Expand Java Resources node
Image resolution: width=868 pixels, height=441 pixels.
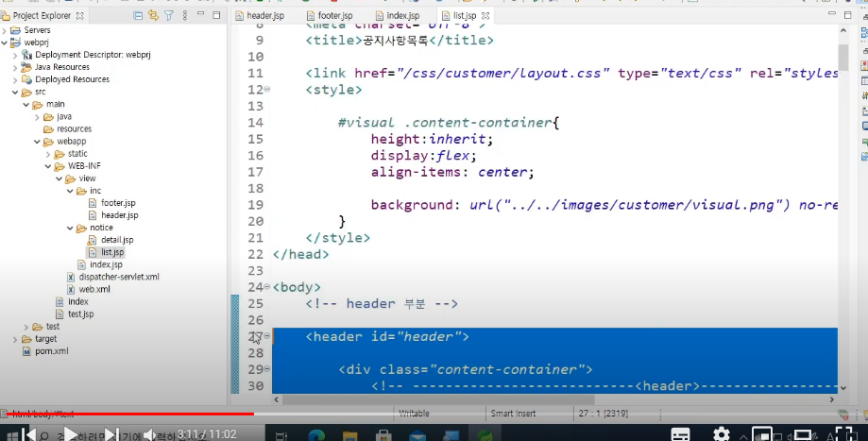[15, 67]
